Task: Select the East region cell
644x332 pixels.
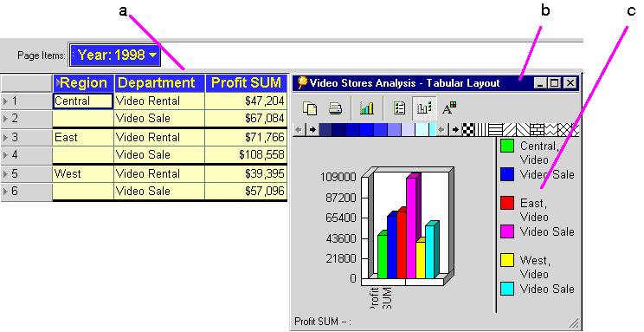Action: point(83,138)
